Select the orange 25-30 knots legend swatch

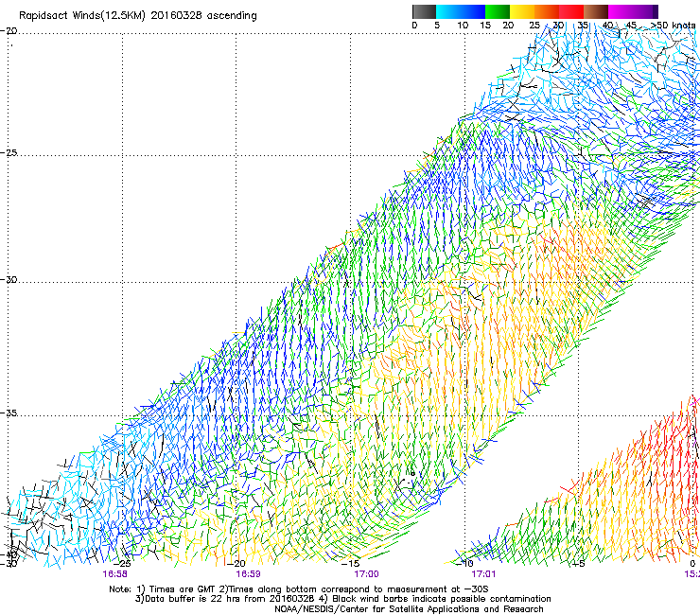[x=547, y=11]
